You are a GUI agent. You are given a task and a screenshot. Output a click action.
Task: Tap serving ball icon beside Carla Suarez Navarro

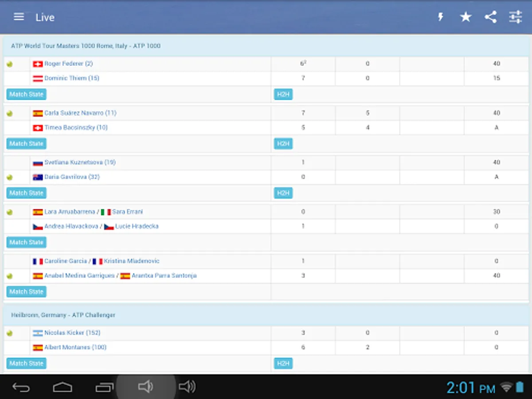[x=10, y=113]
